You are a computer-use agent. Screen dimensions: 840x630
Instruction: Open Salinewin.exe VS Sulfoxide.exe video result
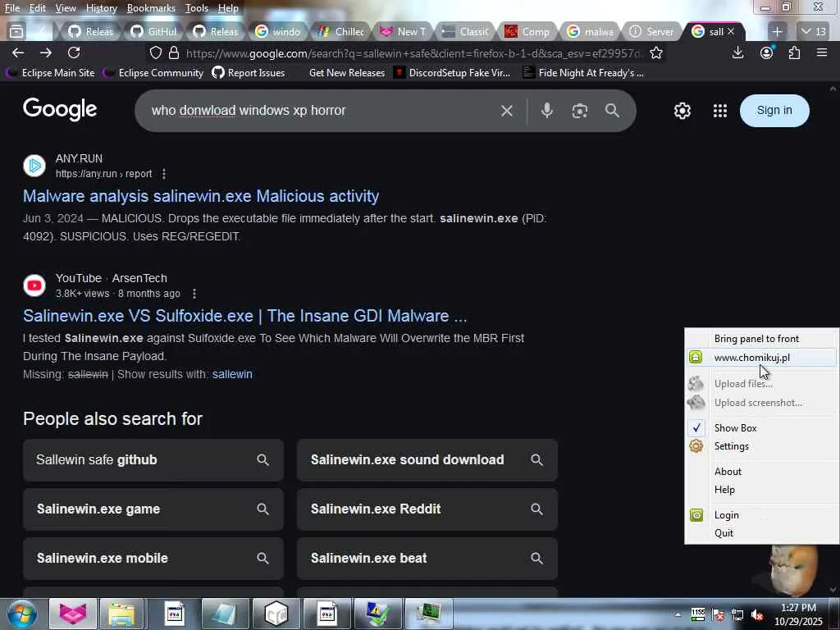pos(244,316)
